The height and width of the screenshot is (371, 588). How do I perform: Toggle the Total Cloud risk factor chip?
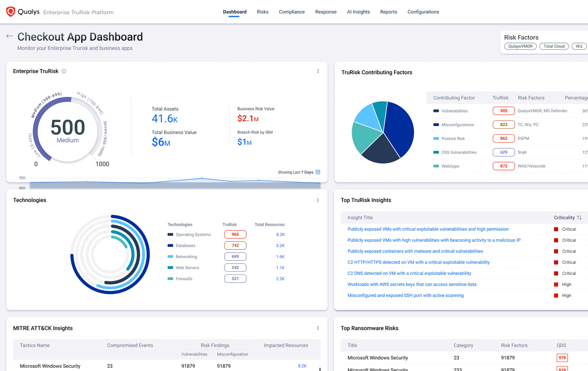pyautogui.click(x=554, y=46)
